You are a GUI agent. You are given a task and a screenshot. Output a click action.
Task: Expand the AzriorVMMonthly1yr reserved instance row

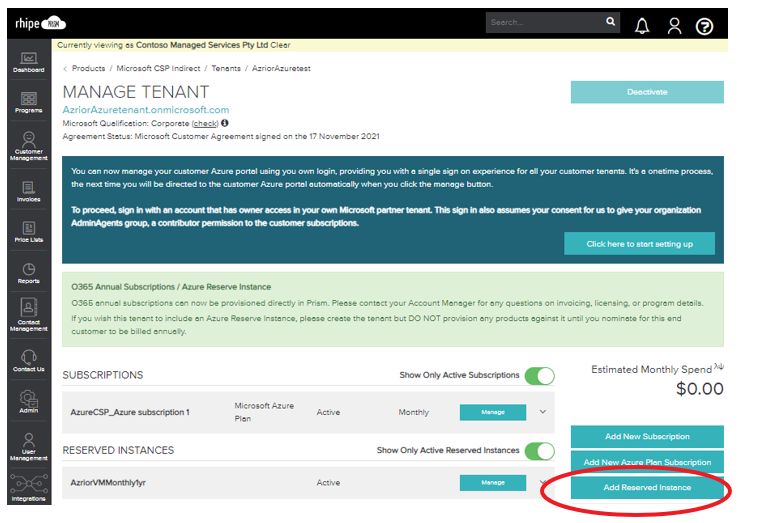543,483
